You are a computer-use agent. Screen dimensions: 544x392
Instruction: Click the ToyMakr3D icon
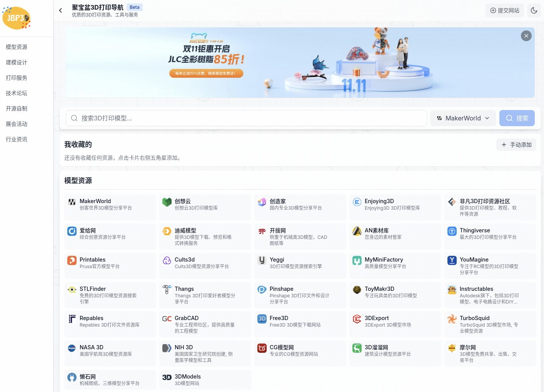click(x=357, y=290)
